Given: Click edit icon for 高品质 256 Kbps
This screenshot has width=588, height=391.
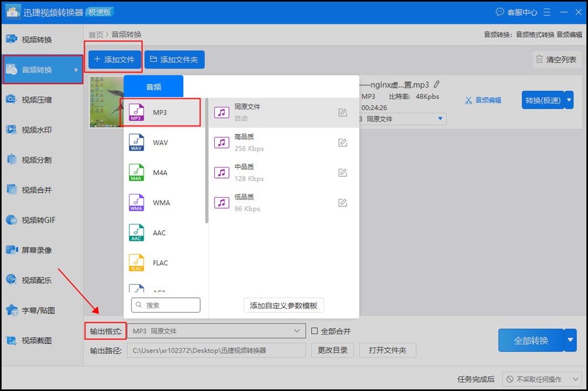Looking at the screenshot, I should pos(343,143).
